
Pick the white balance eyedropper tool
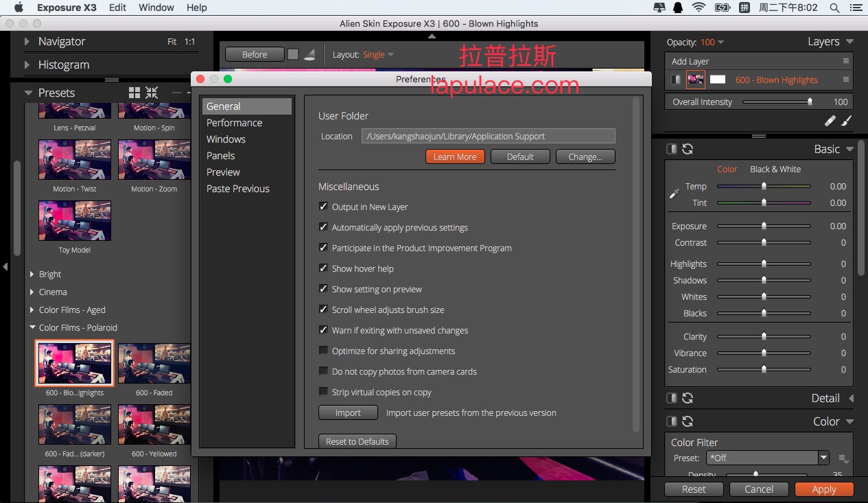pyautogui.click(x=675, y=194)
